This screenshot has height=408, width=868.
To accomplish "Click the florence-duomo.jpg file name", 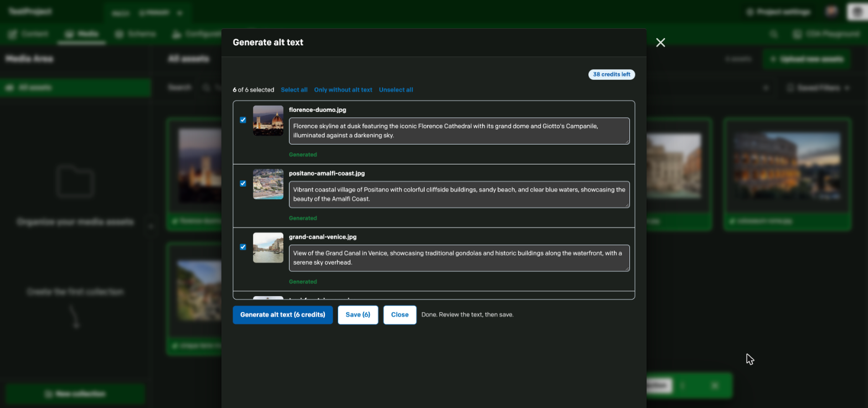I will pyautogui.click(x=318, y=110).
